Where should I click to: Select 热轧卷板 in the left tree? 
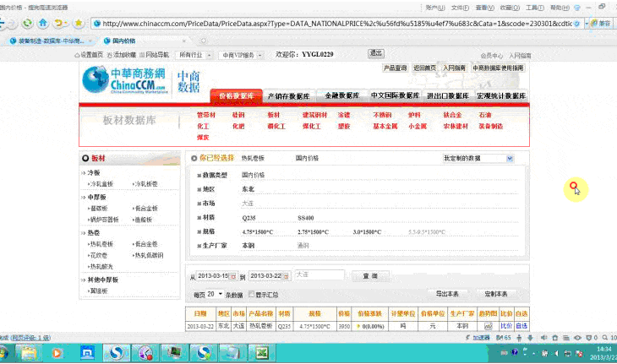tap(102, 243)
